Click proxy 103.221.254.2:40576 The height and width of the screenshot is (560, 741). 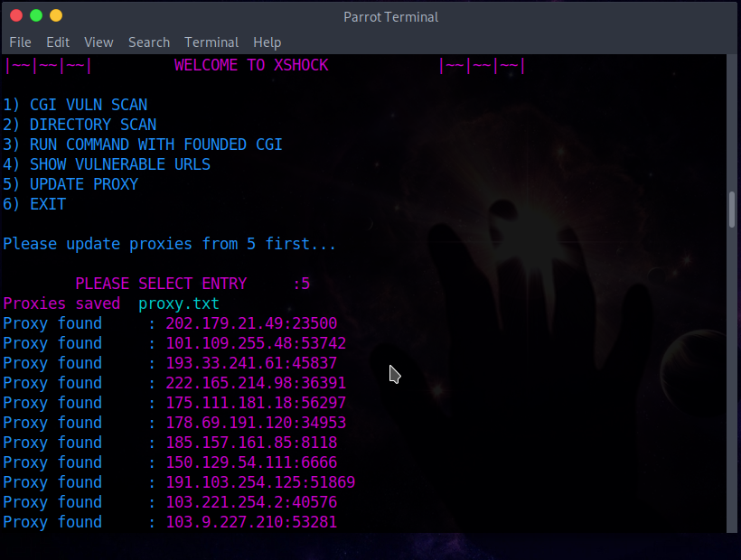(251, 502)
